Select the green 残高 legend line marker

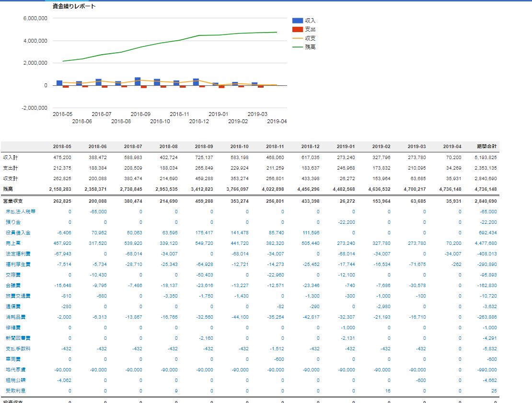[x=298, y=47]
